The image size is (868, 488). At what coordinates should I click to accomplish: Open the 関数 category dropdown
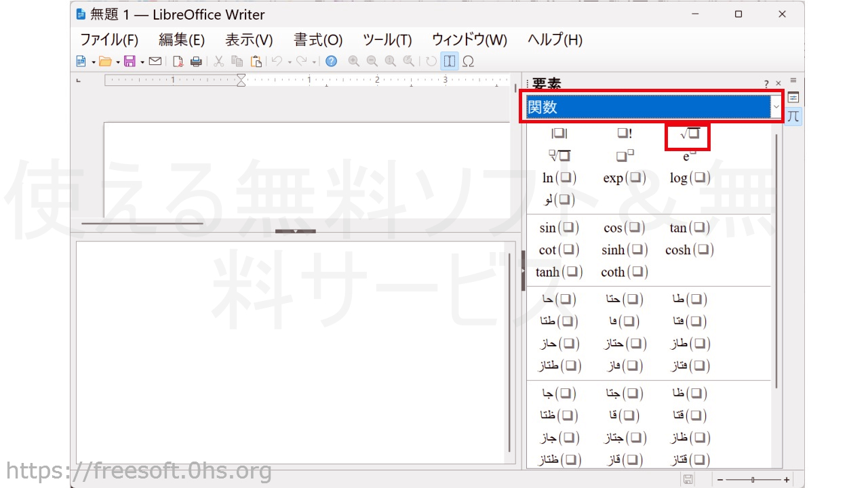[x=776, y=107]
